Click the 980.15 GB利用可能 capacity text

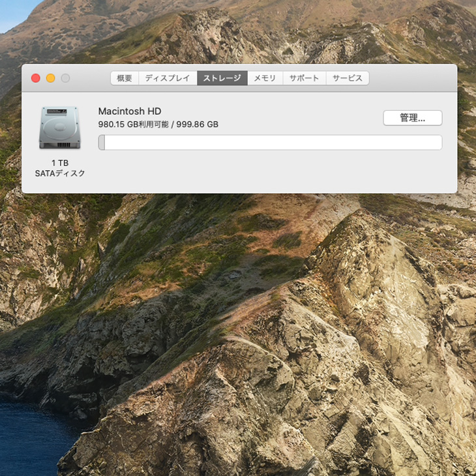pyautogui.click(x=133, y=125)
